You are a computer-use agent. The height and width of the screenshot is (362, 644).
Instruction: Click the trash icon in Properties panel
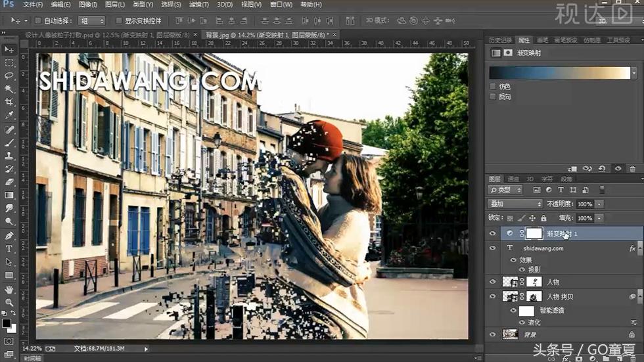(633, 169)
